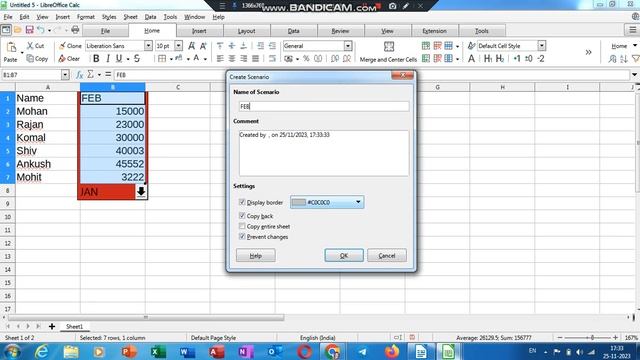Click the Save document icon

[29, 30]
